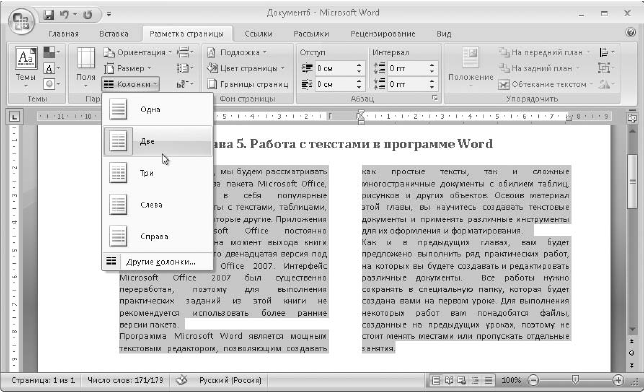The image size is (644, 392).
Task: Open the Положение position tool
Action: 471,67
